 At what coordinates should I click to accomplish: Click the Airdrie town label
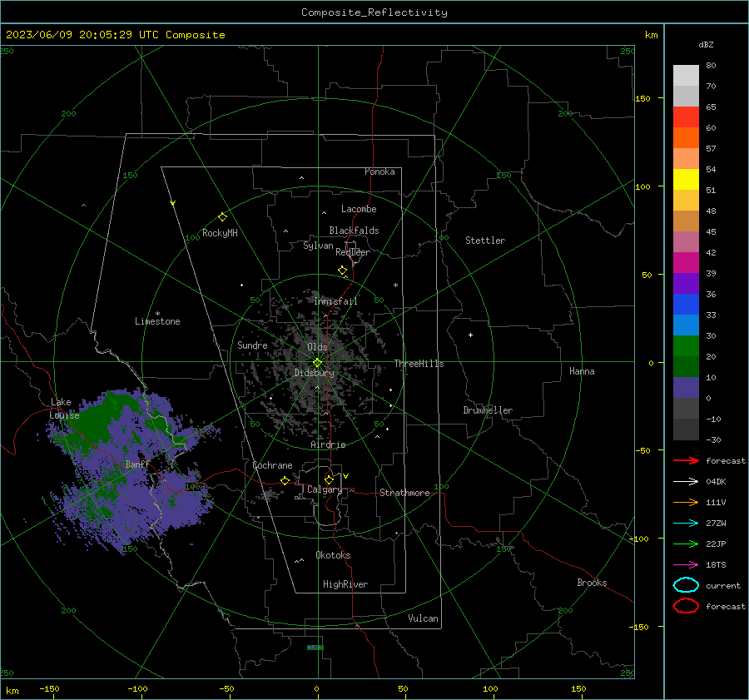pyautogui.click(x=328, y=444)
